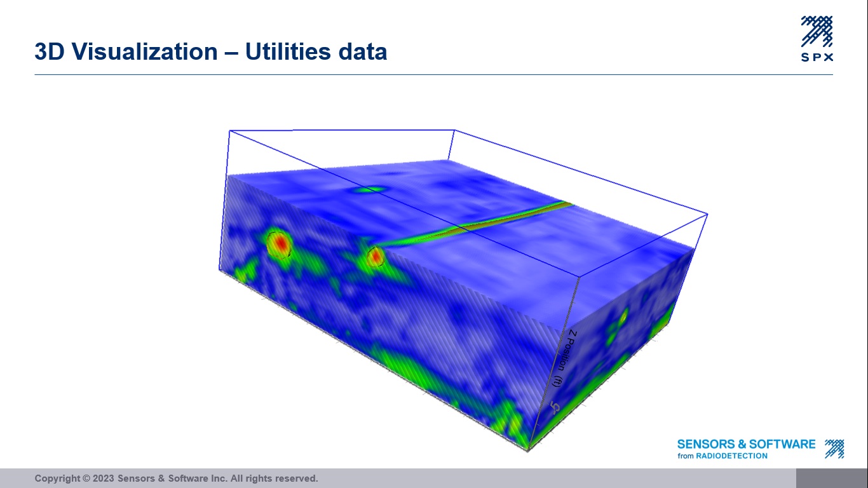Click the Radiodetection hatch-pattern mark beside Sensors & Software

point(833,448)
